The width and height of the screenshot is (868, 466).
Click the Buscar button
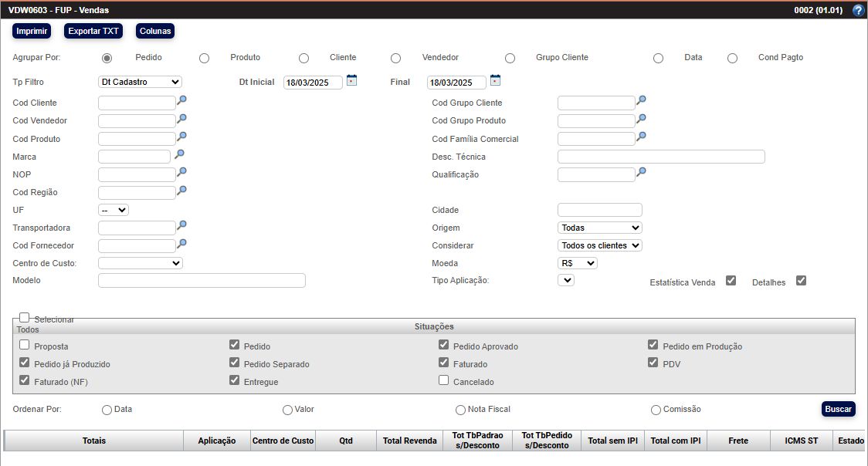(x=838, y=409)
